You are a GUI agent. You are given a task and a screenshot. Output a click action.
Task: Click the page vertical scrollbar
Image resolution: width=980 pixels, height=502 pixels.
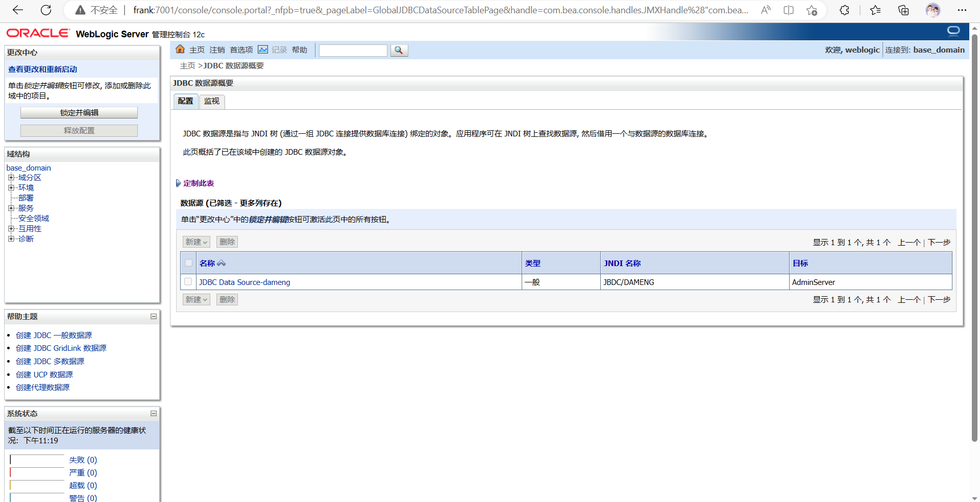click(x=974, y=237)
